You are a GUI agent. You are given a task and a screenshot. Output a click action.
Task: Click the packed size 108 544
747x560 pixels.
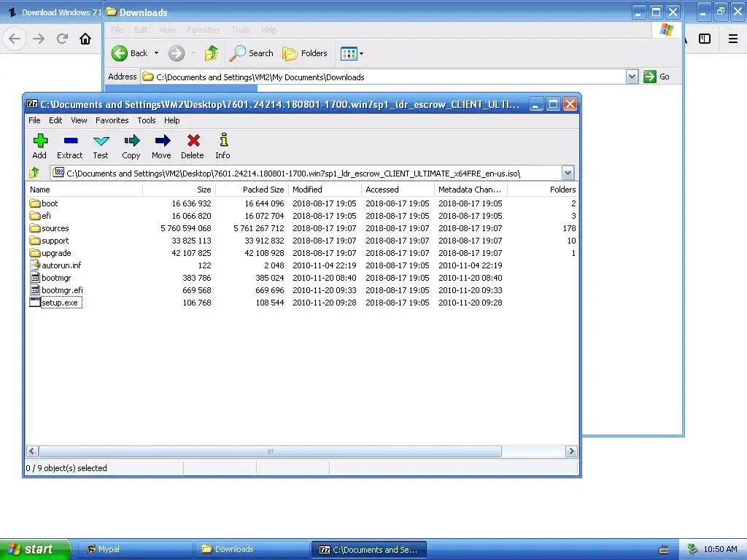270,303
